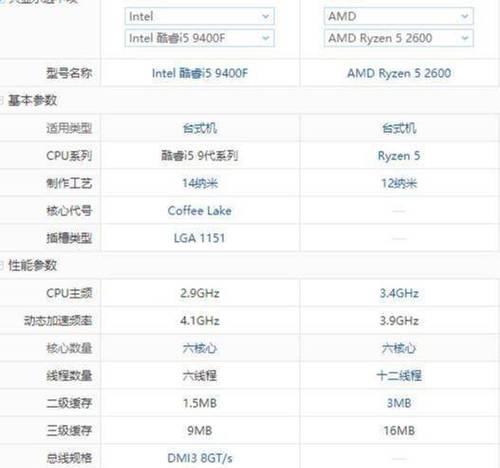Click the 六核心 link in the Intel column

pos(200,348)
